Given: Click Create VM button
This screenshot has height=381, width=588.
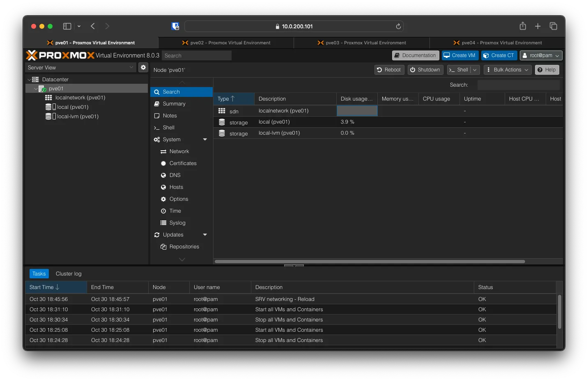Looking at the screenshot, I should pos(459,55).
